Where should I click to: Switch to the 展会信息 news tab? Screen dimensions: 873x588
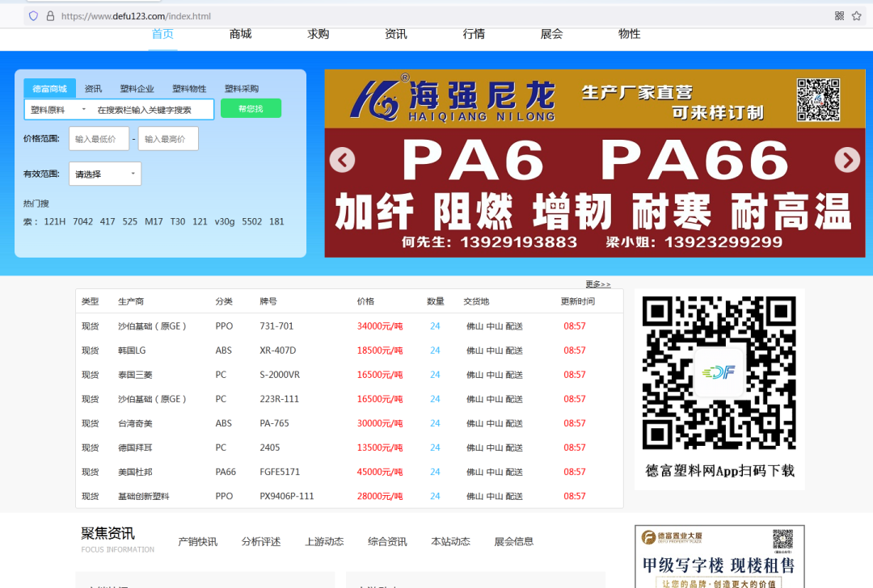(x=514, y=541)
